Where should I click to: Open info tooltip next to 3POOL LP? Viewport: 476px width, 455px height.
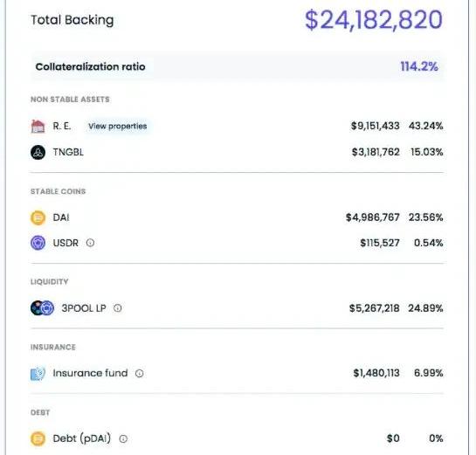(118, 308)
